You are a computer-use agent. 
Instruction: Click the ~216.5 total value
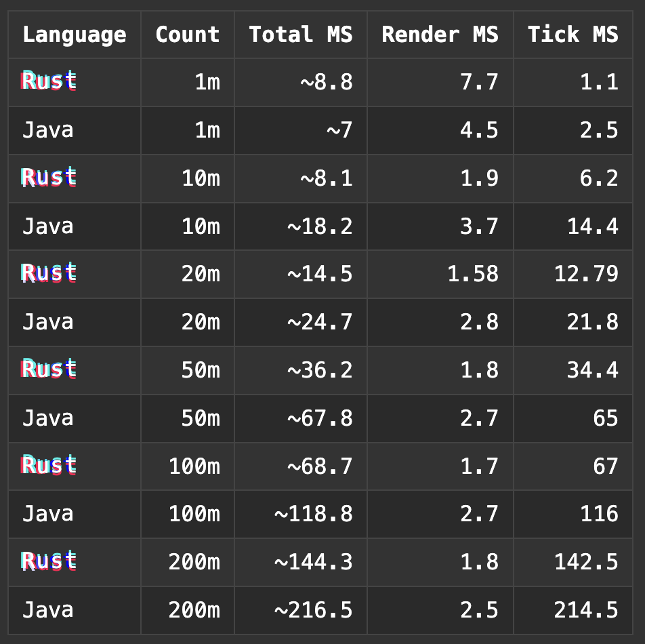(x=313, y=610)
